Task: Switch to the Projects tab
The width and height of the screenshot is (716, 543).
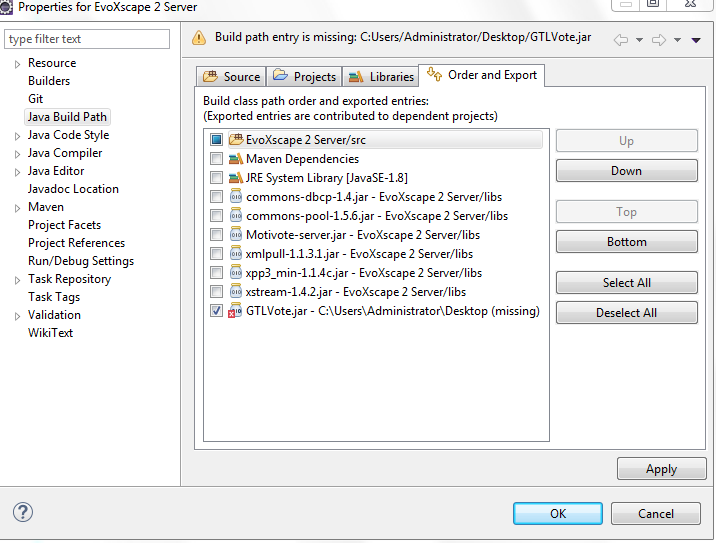Action: [x=304, y=76]
